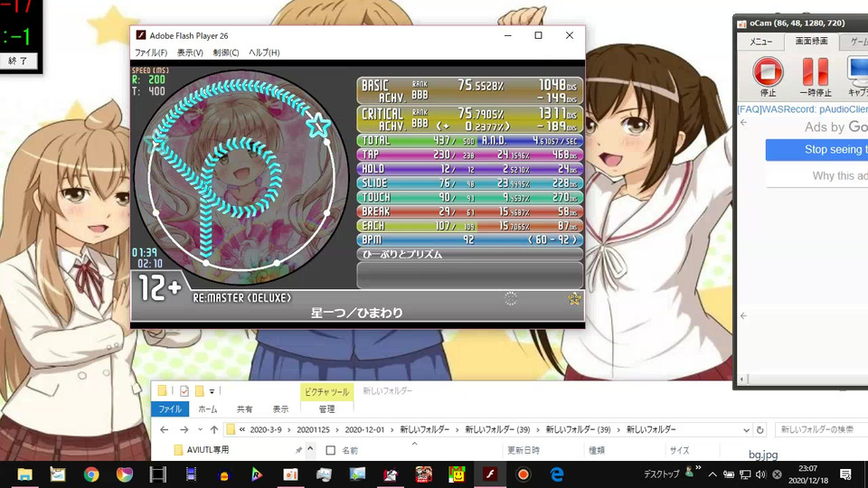The image size is (868, 488).
Task: Click the pin icon next to AVIUTL専用
Action: coord(298,450)
